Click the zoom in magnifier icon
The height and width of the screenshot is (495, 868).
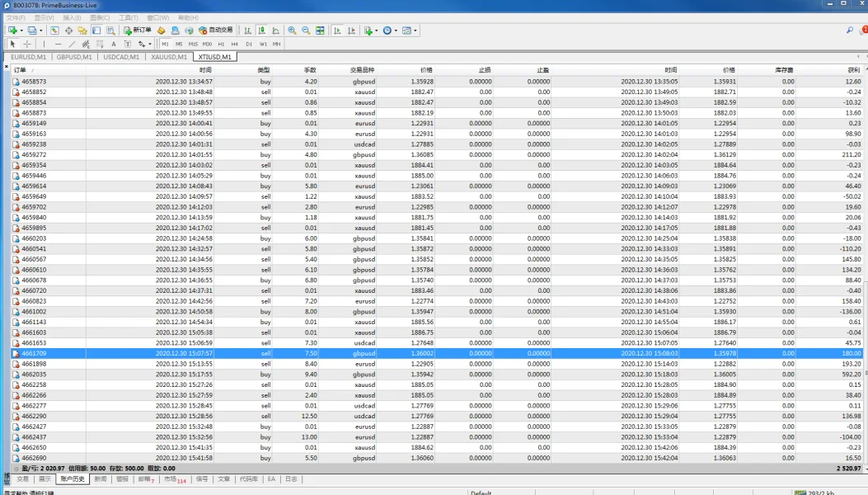click(292, 31)
